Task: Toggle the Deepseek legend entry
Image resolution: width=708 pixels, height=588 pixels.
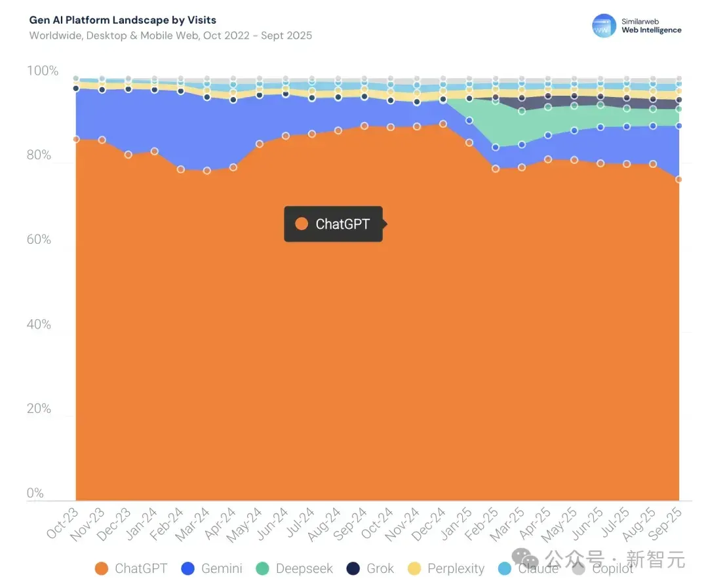Action: 294,568
